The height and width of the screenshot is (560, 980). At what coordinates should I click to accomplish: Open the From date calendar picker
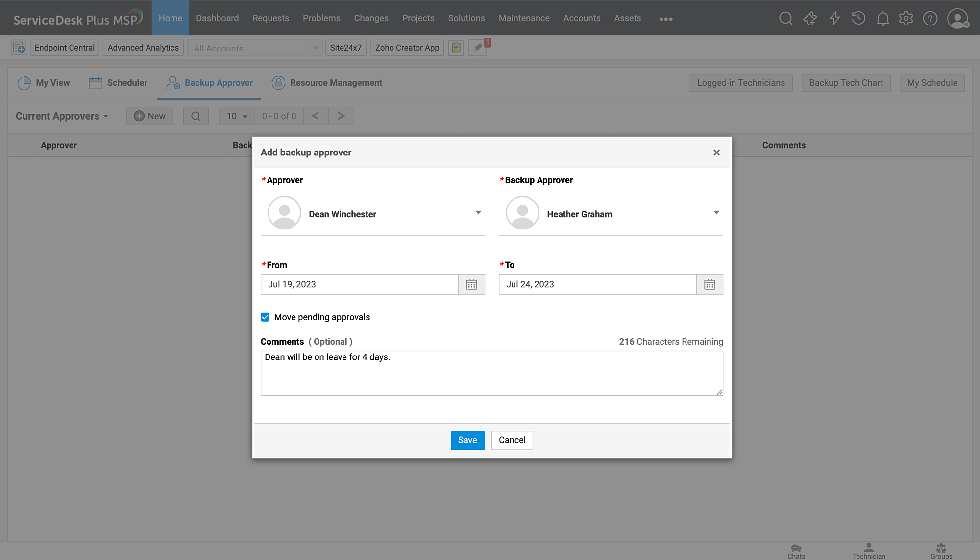click(x=471, y=284)
